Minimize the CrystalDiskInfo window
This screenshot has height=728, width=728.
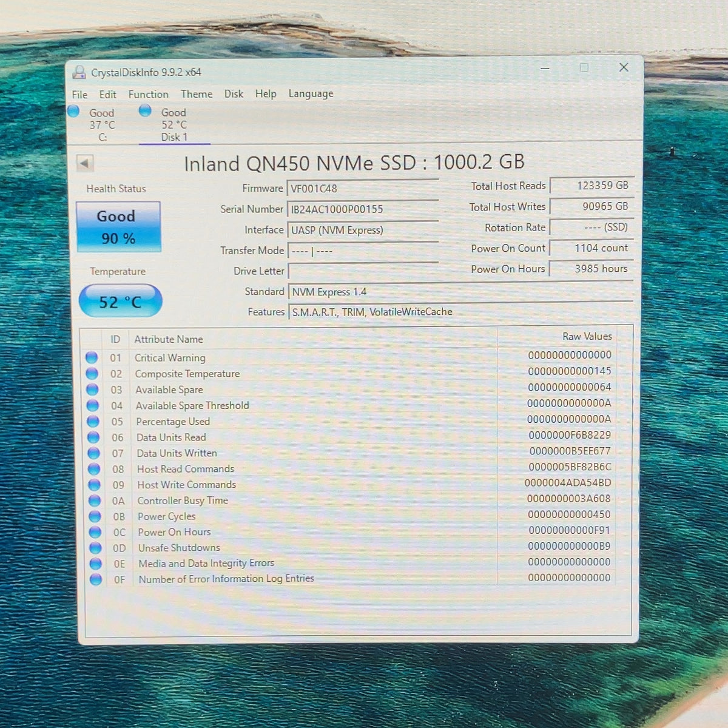545,68
